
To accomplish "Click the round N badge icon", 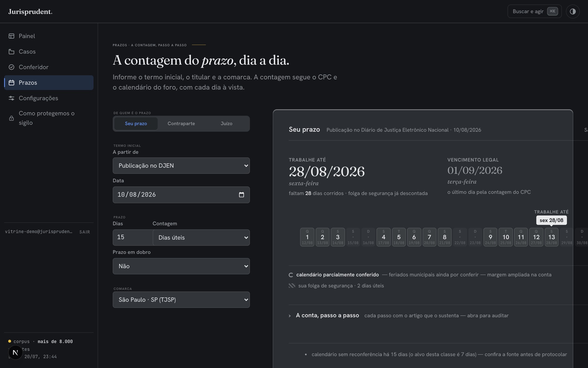I will (x=15, y=352).
